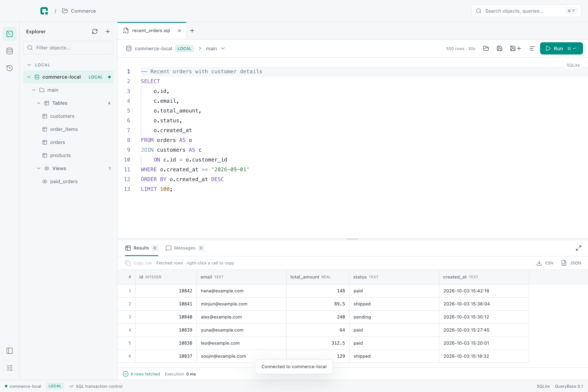Collapse the Views tree node

point(39,168)
